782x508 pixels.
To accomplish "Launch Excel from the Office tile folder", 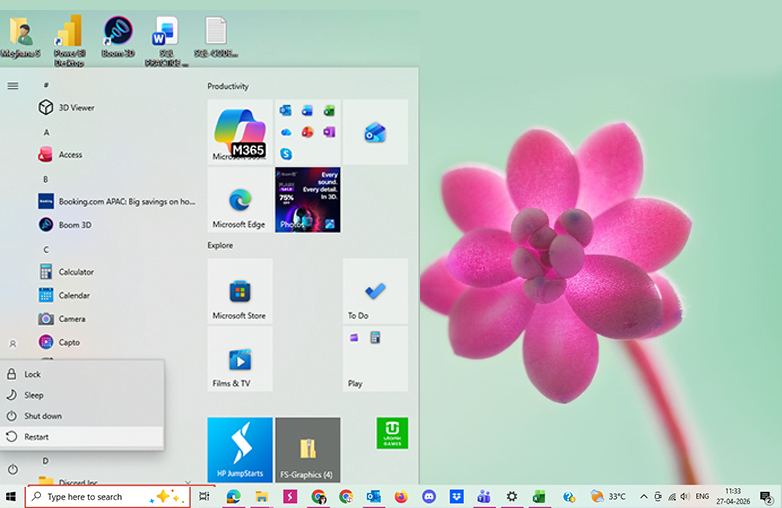I will pos(329,111).
